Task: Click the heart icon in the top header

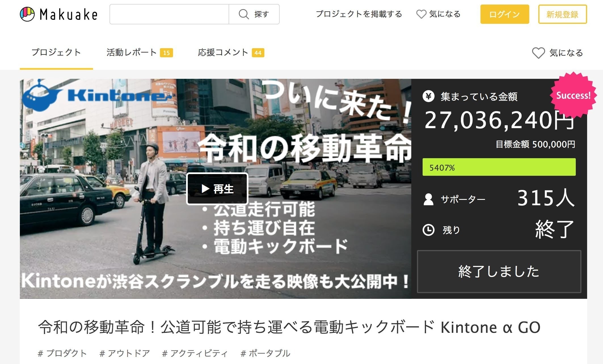Action: [421, 14]
